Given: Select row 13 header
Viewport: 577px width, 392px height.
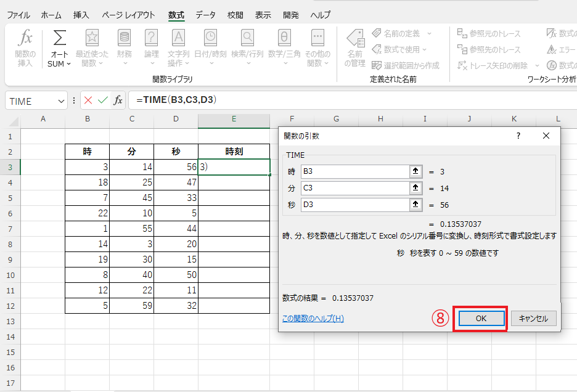Looking at the screenshot, I should pos(10,321).
